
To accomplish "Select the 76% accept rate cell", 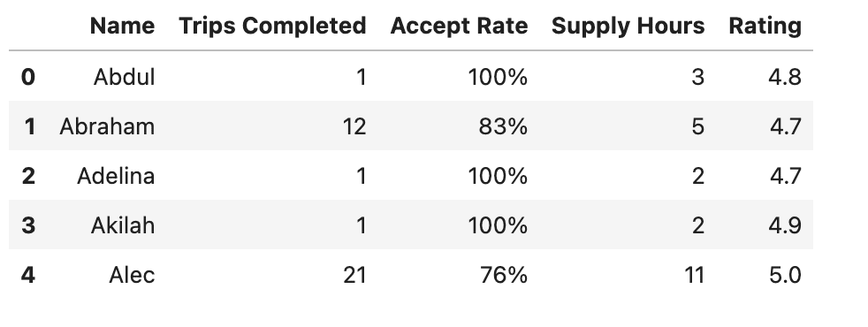I will point(504,275).
